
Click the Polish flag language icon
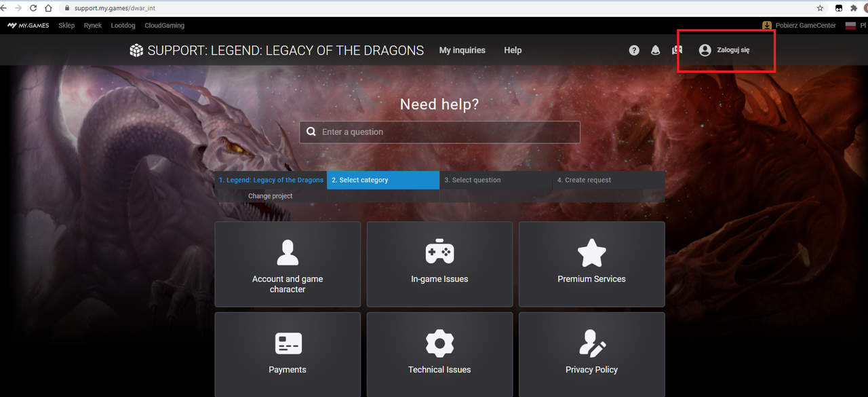[x=850, y=25]
